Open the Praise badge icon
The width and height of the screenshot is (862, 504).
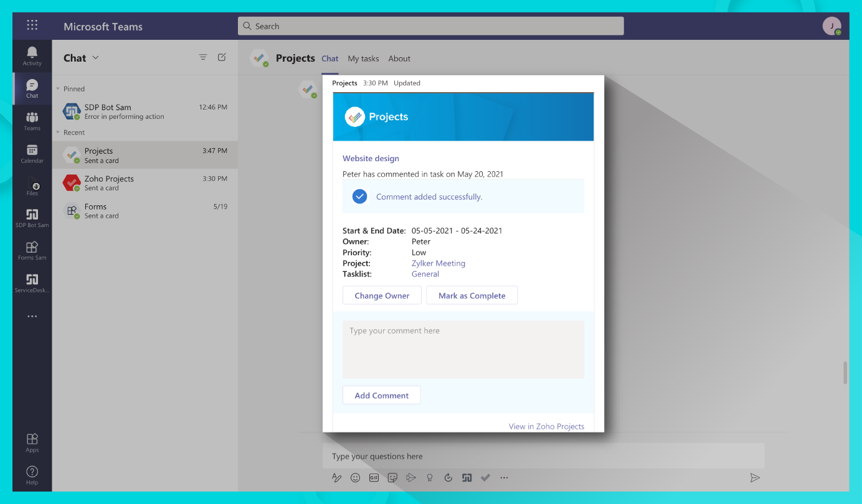430,478
